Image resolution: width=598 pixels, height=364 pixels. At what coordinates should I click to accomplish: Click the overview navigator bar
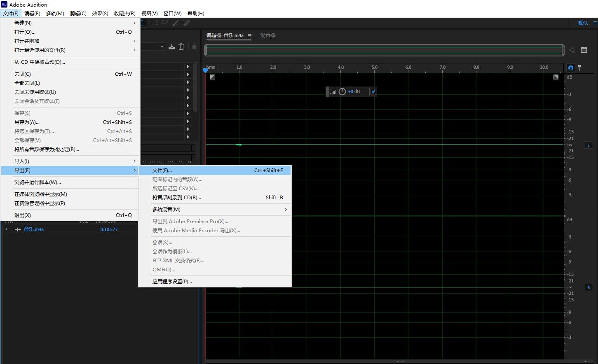(384, 50)
